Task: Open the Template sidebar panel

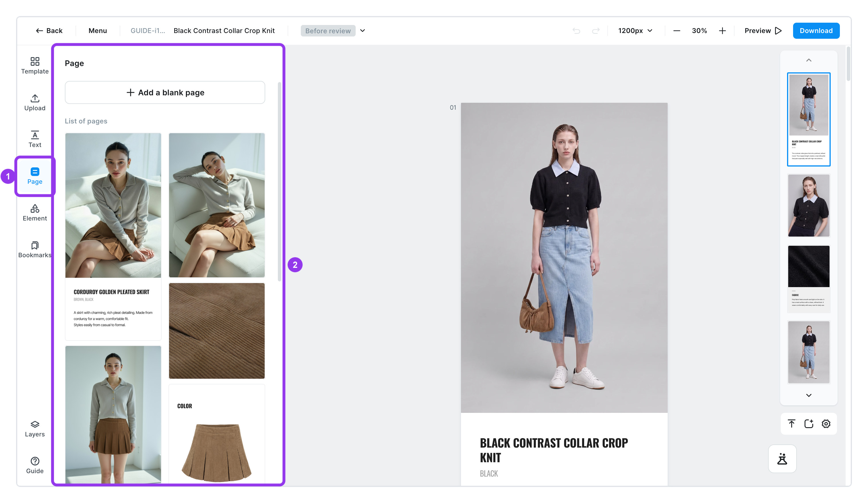Action: [x=35, y=65]
